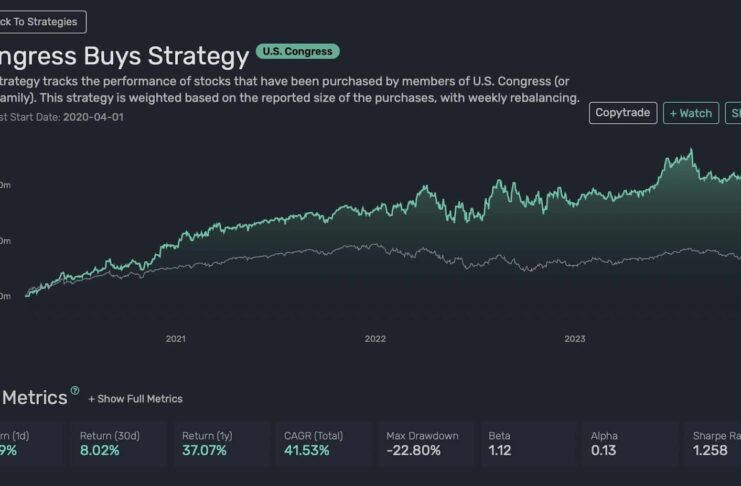Image resolution: width=741 pixels, height=486 pixels.
Task: Click the Metrics help question-mark icon
Action: pyautogui.click(x=74, y=391)
